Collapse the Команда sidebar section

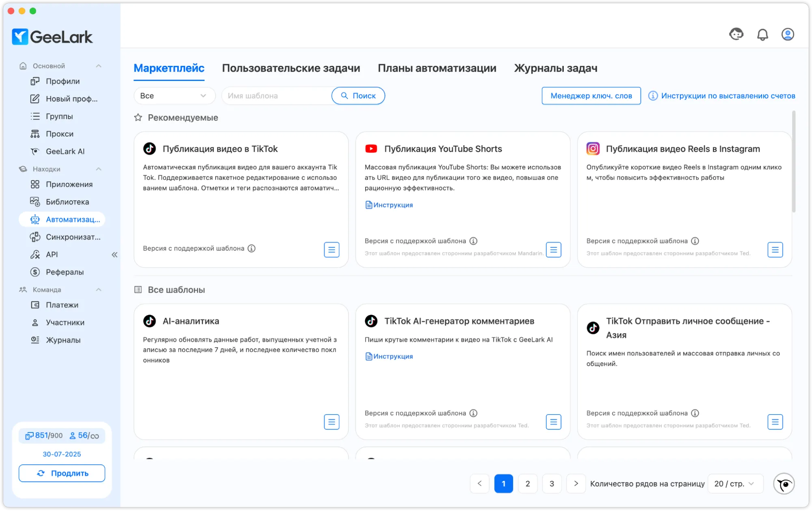coord(98,289)
